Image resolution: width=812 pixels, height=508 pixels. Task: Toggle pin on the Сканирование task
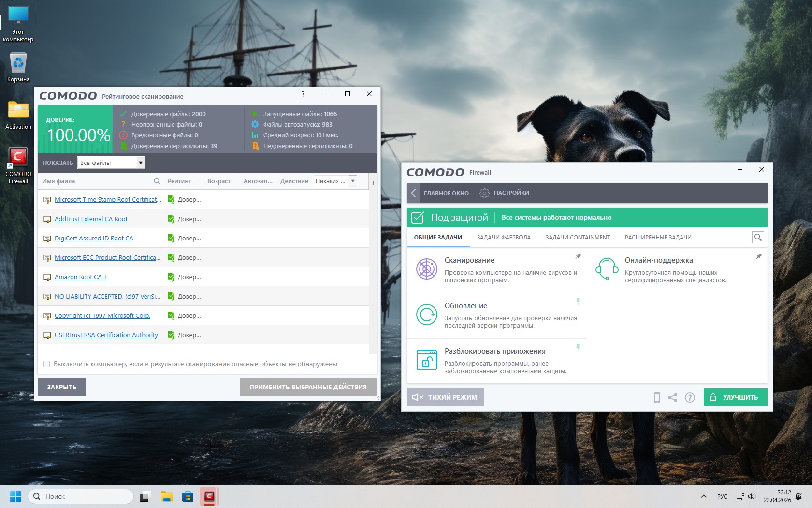[578, 256]
